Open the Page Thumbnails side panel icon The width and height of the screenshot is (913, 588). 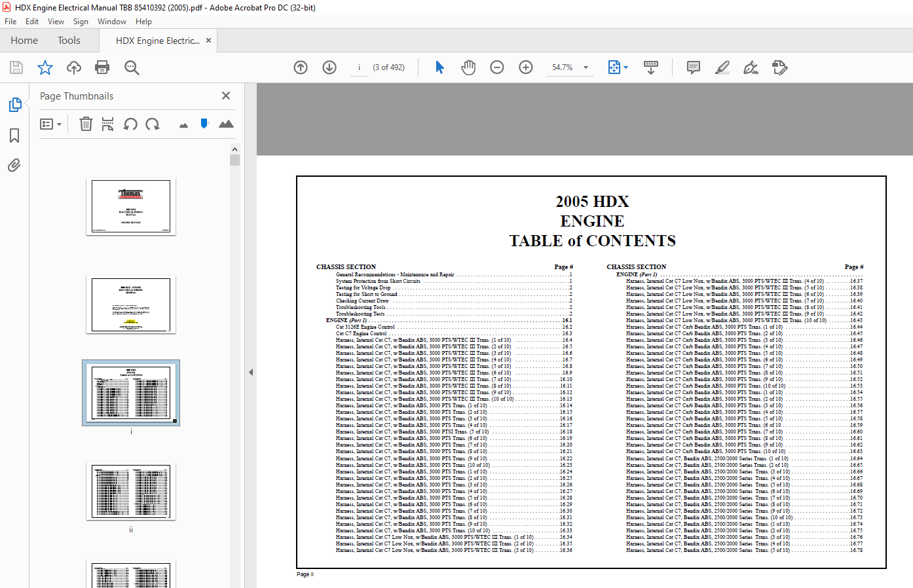point(14,105)
